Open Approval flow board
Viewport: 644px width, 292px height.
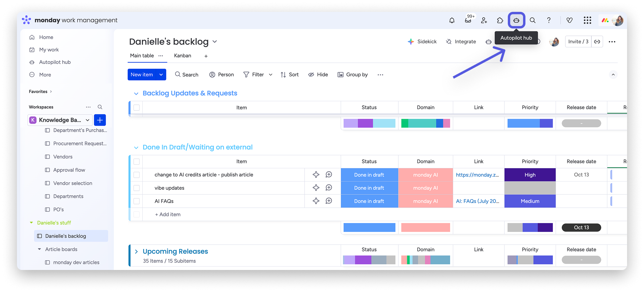coord(69,170)
